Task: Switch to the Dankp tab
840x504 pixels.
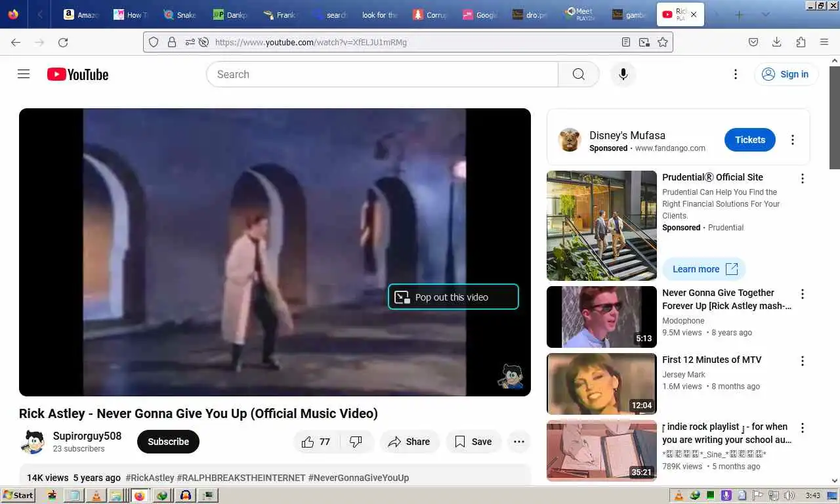Action: (230, 14)
